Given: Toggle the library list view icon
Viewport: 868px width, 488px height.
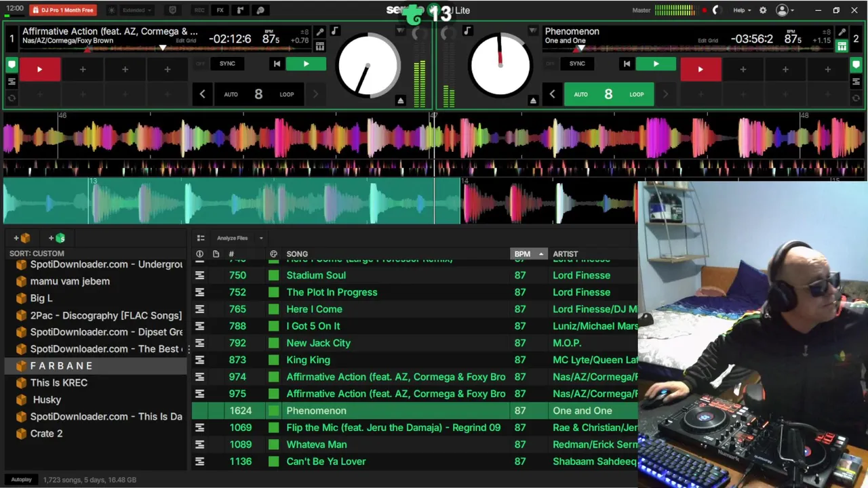Looking at the screenshot, I should pos(201,238).
